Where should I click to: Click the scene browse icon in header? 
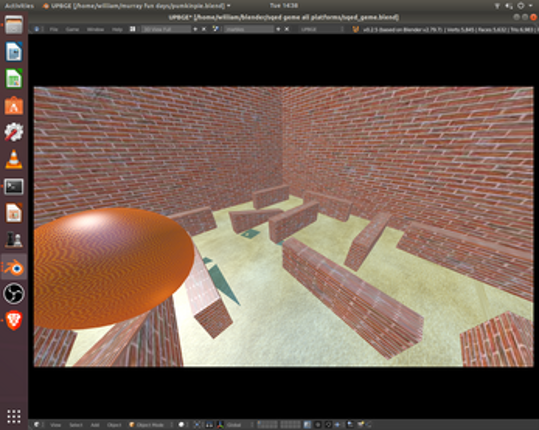pyautogui.click(x=216, y=29)
